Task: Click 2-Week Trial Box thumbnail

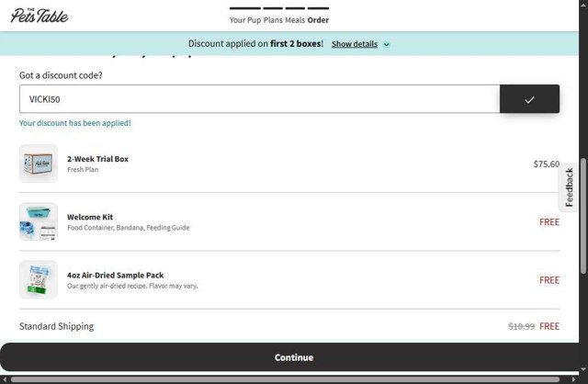Action: point(39,164)
